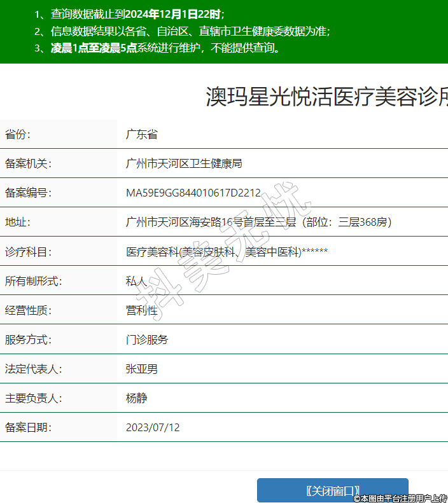Click the record number MA59E9GG844010617D2212
This screenshot has width=448, height=503.
click(x=193, y=193)
